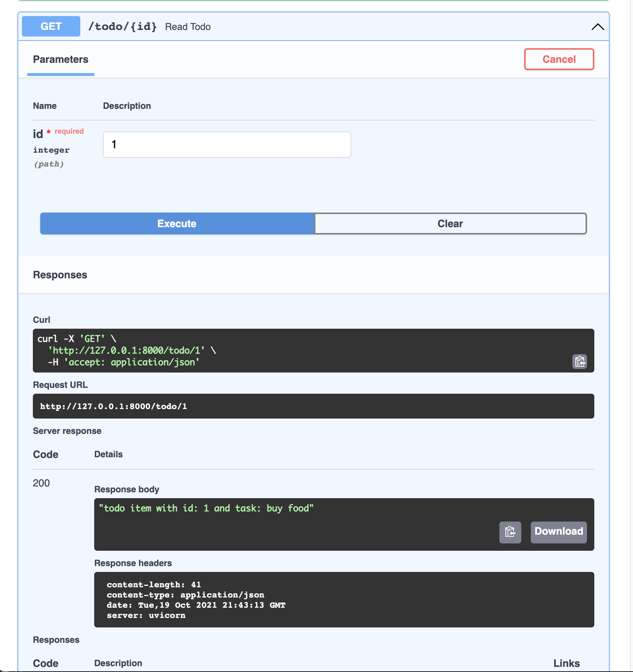Viewport: 633px width, 672px height.
Task: Click the Server response label
Action: (67, 431)
